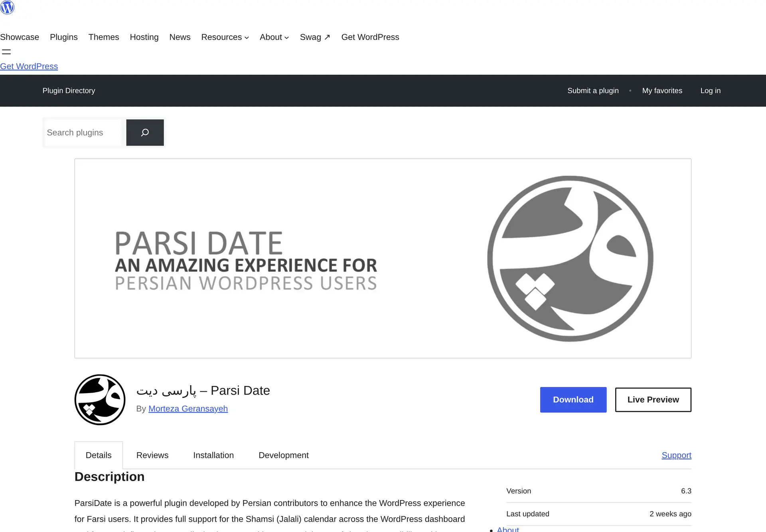Open My favorites

(x=662, y=91)
